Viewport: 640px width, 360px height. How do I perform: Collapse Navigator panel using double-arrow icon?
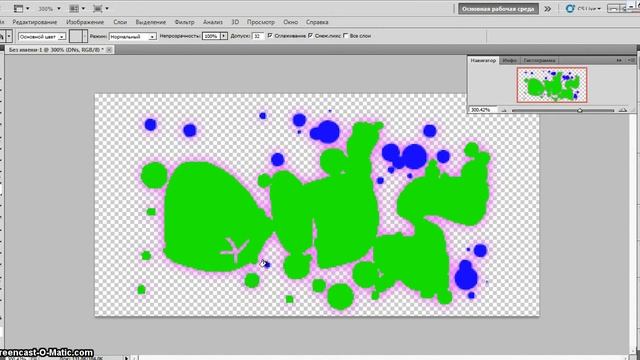(619, 60)
